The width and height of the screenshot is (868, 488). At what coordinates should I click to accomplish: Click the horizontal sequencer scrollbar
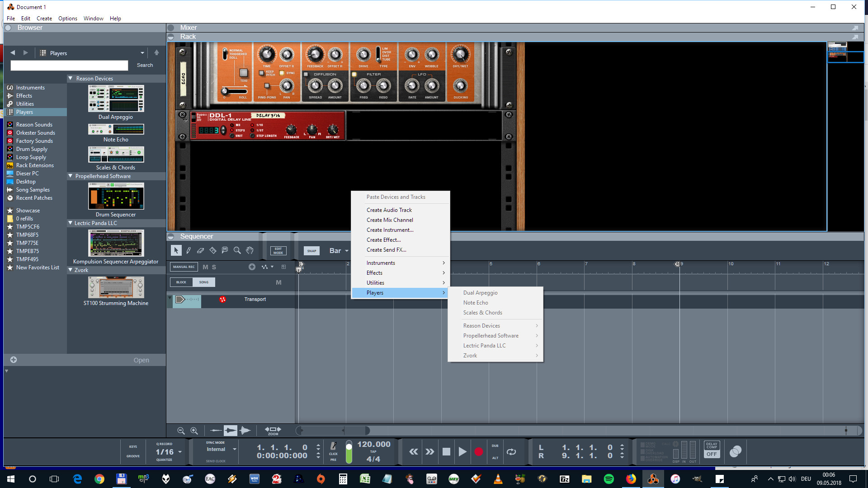click(x=333, y=431)
